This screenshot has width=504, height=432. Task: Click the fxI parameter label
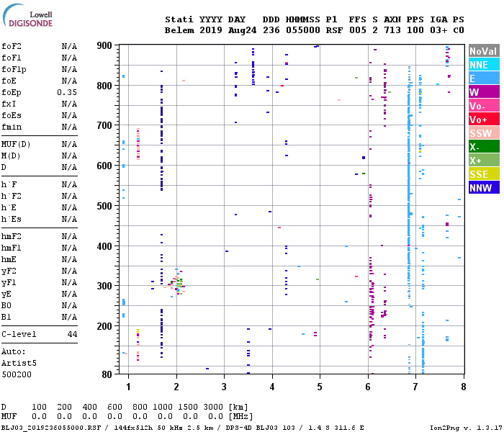pyautogui.click(x=9, y=104)
